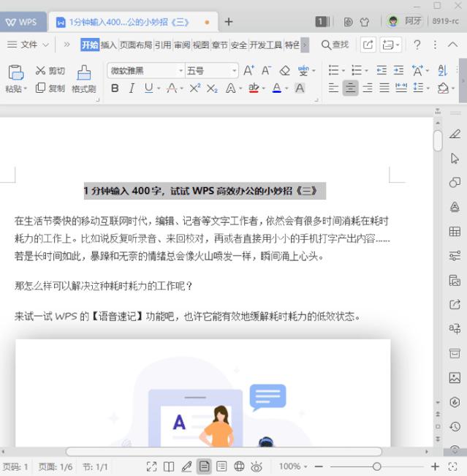Screen dimensions: 467x476
Task: Apply superscript X² formatting
Action: coord(195,88)
